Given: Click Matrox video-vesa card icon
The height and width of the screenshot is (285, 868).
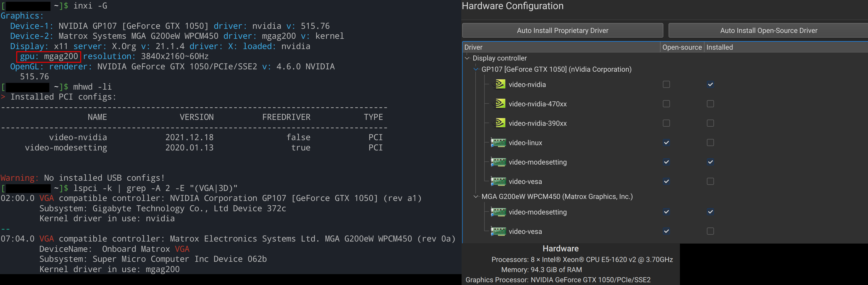Looking at the screenshot, I should (498, 231).
